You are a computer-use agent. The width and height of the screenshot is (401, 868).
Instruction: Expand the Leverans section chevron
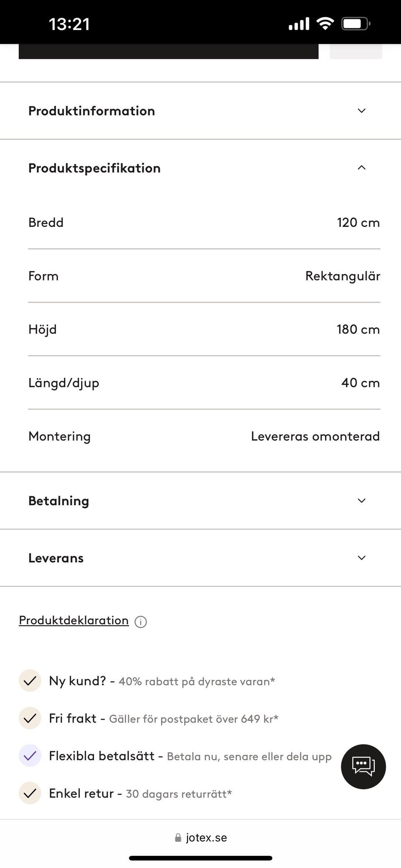point(362,558)
